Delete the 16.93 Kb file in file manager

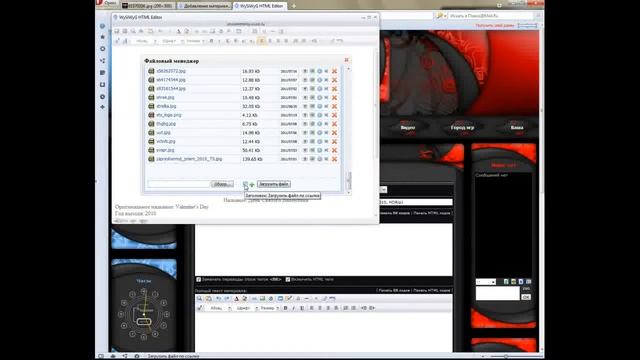click(x=334, y=71)
